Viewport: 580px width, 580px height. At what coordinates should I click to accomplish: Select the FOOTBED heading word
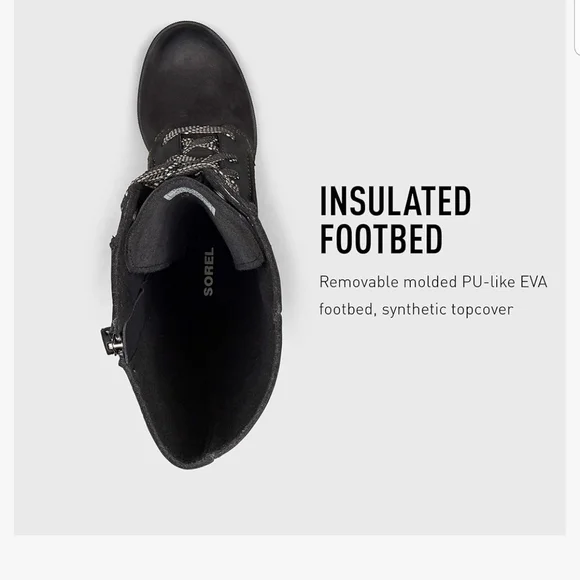click(x=381, y=239)
